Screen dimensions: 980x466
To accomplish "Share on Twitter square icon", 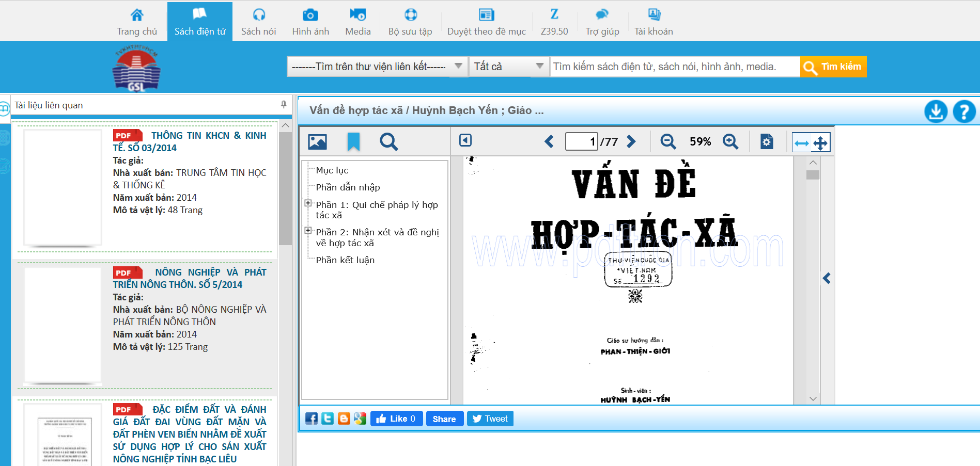I will [x=328, y=419].
